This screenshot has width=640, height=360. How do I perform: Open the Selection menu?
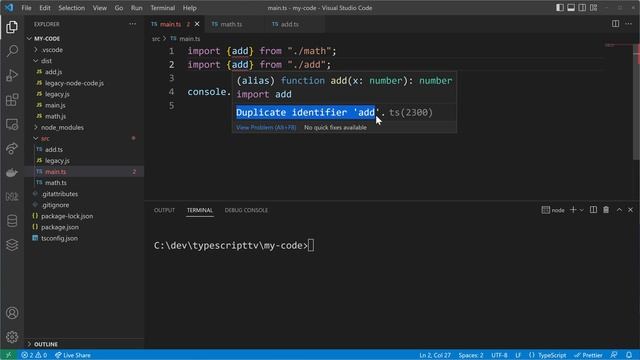click(71, 8)
